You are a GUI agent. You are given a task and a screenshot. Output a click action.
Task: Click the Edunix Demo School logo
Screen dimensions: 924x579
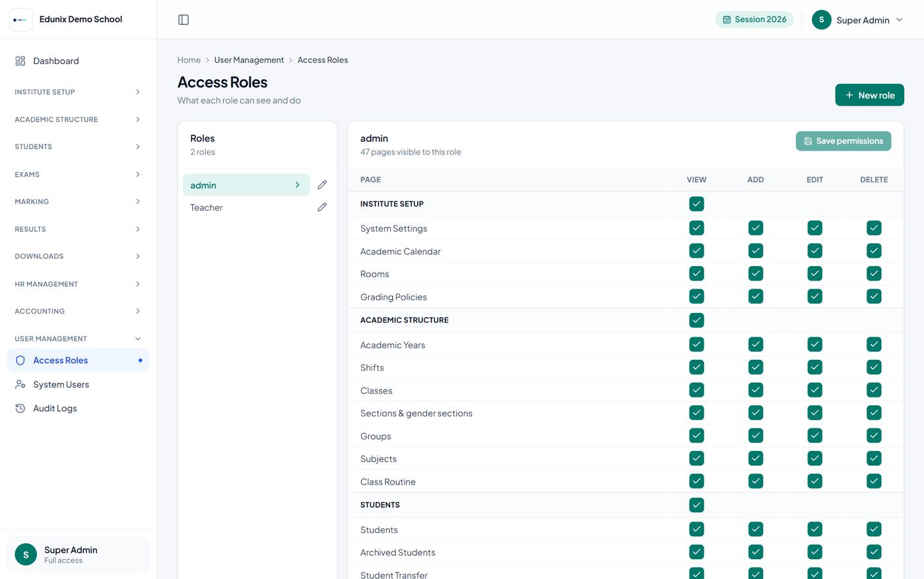coord(20,20)
